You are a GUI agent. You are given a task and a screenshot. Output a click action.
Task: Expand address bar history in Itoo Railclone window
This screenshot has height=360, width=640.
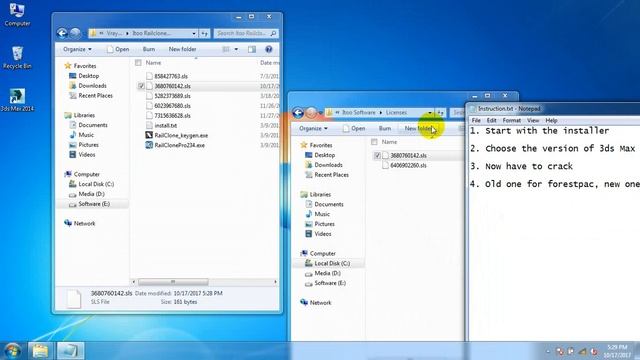pyautogui.click(x=194, y=33)
